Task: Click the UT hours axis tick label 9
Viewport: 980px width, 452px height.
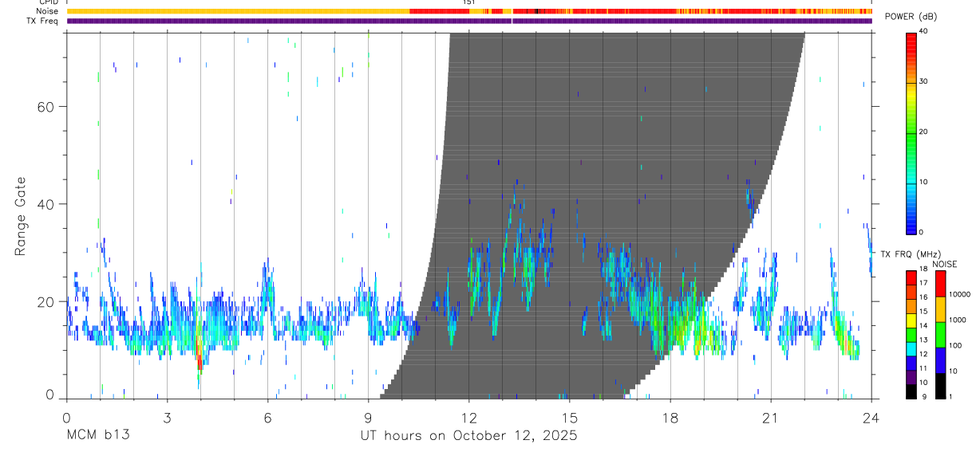Action: coord(368,418)
